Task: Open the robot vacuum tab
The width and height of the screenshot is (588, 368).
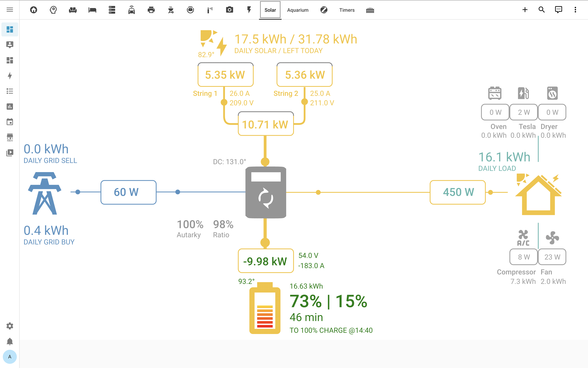Action: pyautogui.click(x=190, y=10)
